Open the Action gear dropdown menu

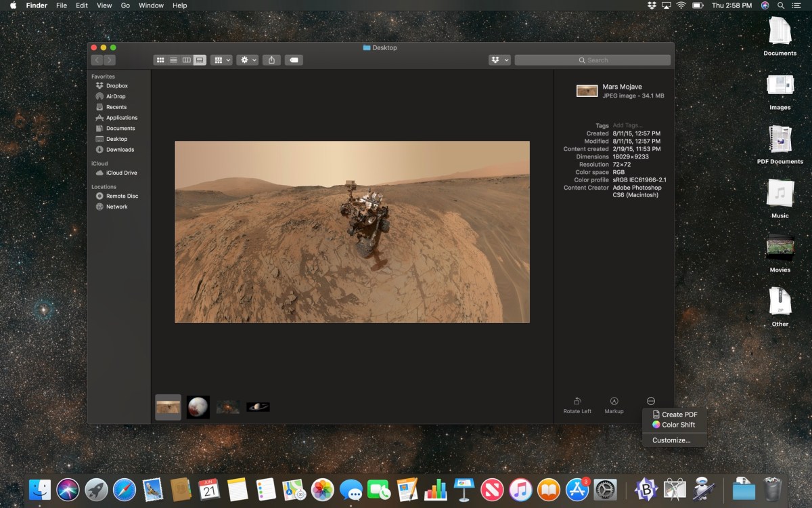tap(248, 60)
